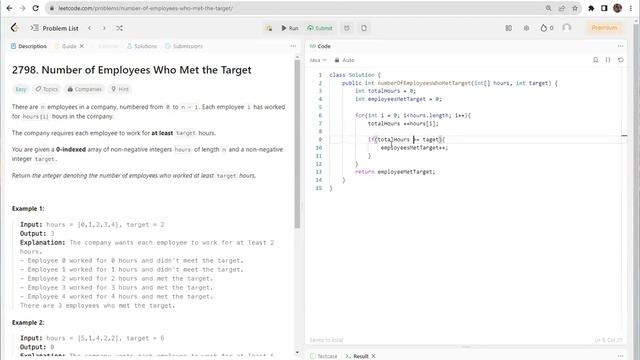Click the format code braces icon

608,60
